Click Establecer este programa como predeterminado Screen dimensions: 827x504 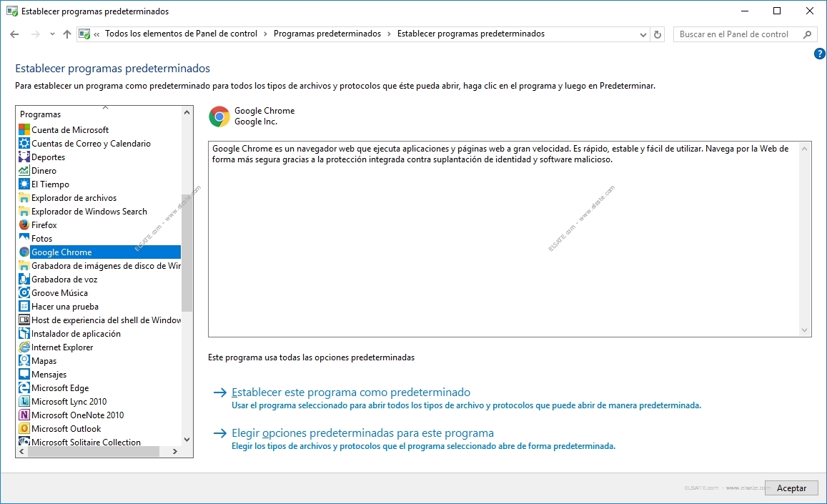click(x=351, y=392)
